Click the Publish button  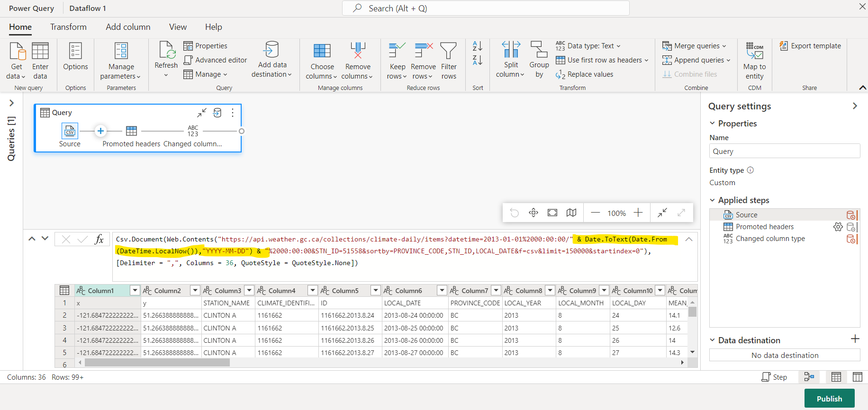[829, 399]
